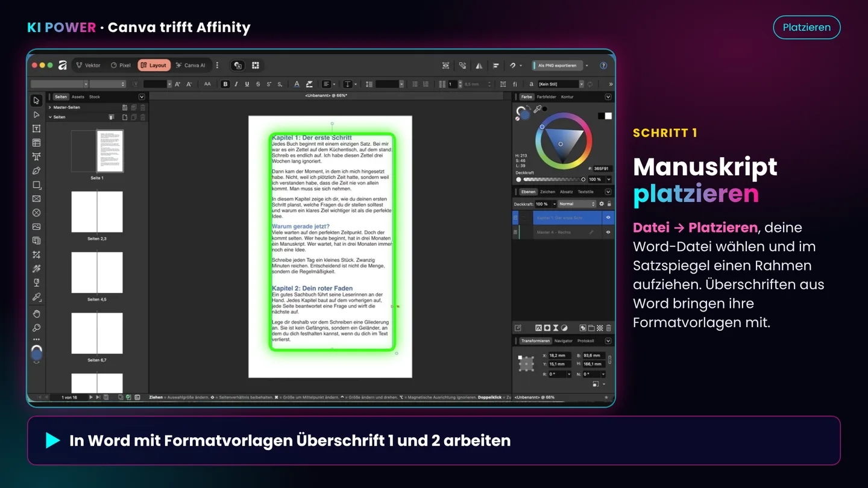The image size is (868, 488).
Task: Select the Seiten 2,3 spread thumbnail
Action: (97, 212)
